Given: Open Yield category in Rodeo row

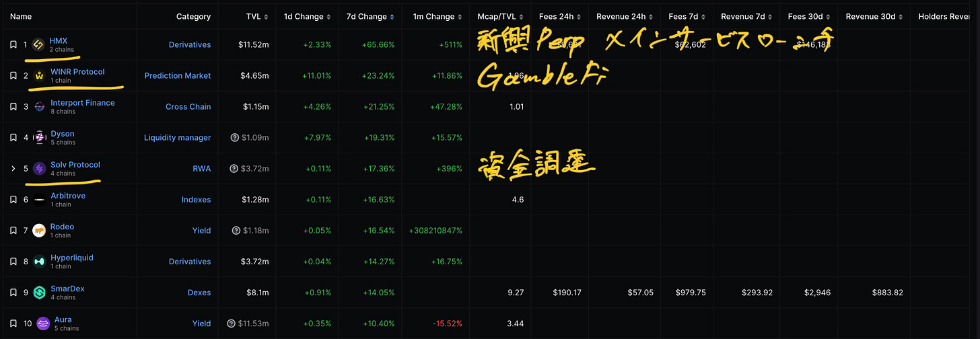Looking at the screenshot, I should pyautogui.click(x=202, y=231).
